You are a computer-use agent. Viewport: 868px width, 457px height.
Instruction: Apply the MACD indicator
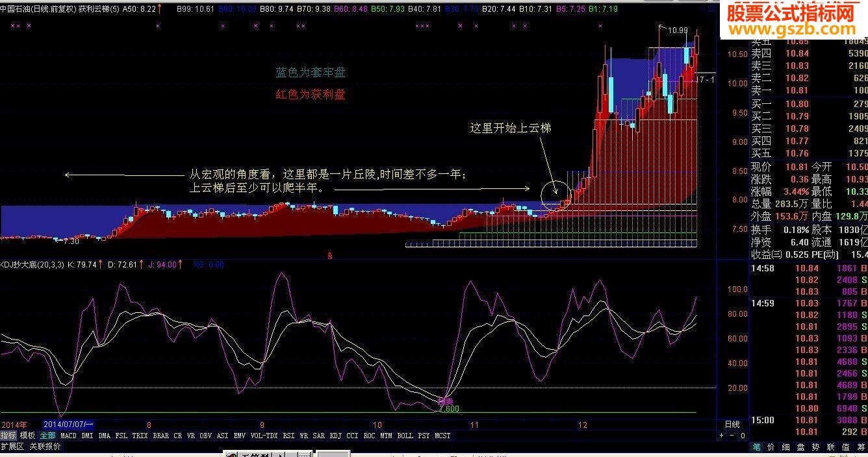(68, 436)
